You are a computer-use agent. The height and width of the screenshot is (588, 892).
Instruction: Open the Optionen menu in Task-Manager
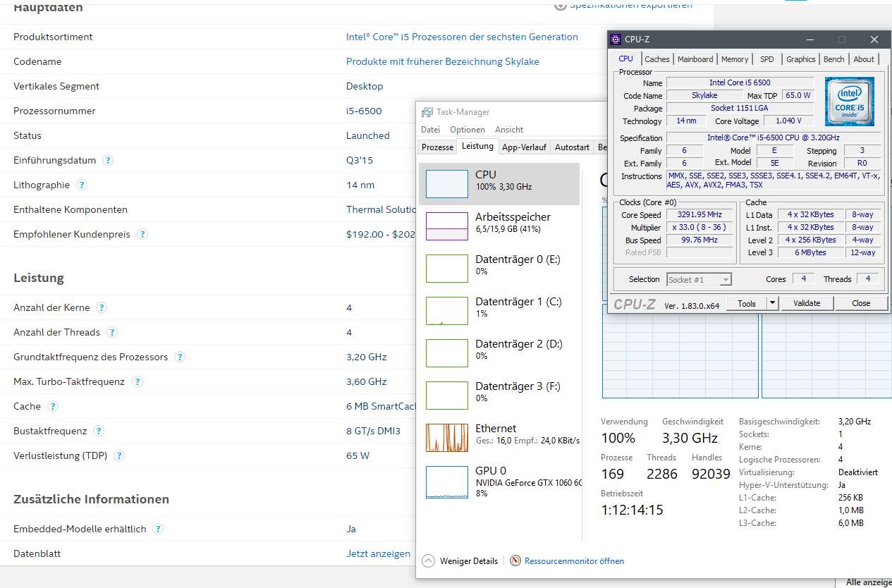468,130
